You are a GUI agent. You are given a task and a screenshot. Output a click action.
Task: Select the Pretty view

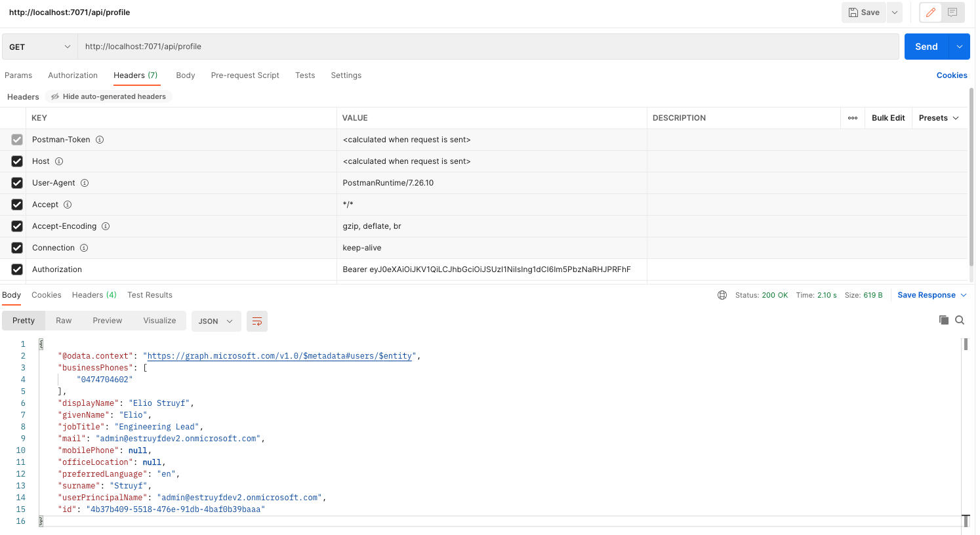pyautogui.click(x=24, y=321)
